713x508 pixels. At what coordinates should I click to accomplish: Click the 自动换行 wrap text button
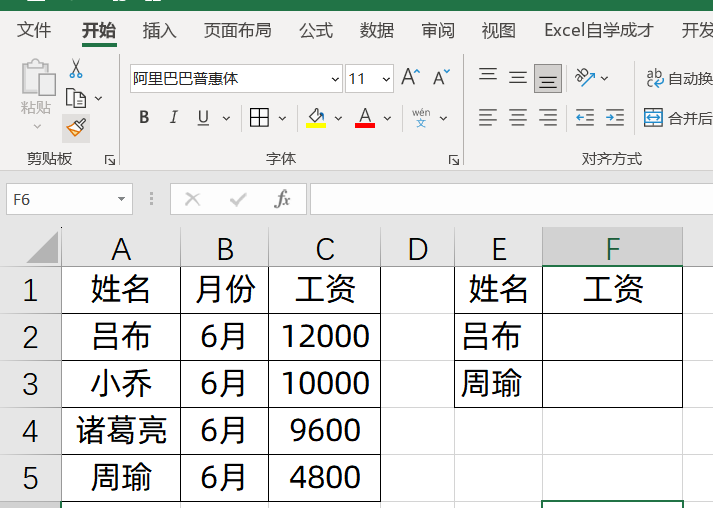point(679,78)
